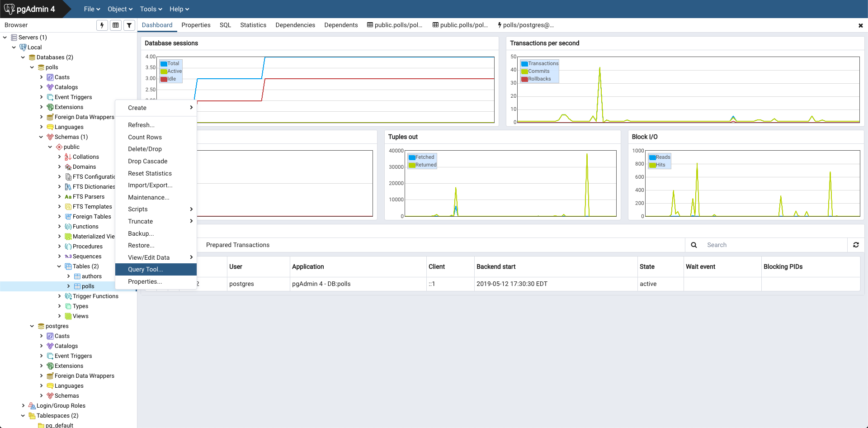Open the Create submenu in context menu
This screenshot has height=428, width=868.
click(156, 108)
